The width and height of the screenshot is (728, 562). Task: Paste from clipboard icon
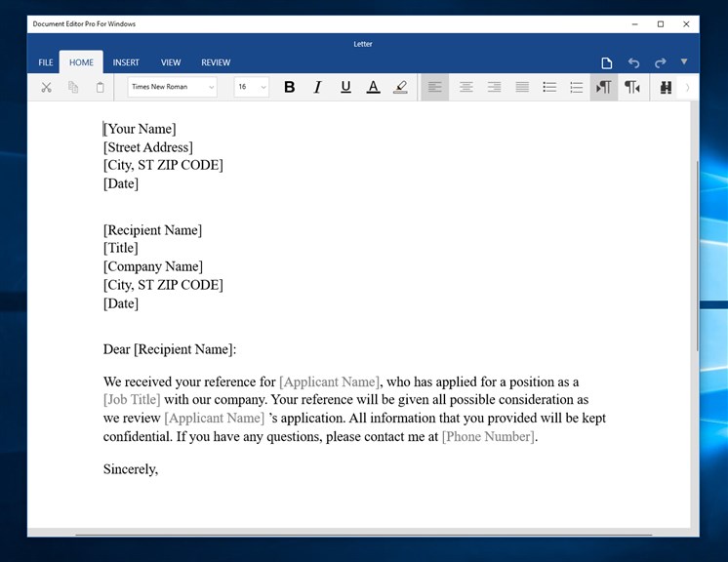pos(100,87)
